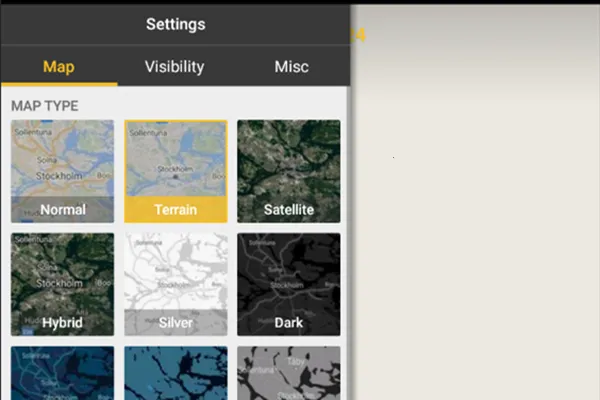This screenshot has width=600, height=400.
Task: Choose the gray monochrome map style thumbnail
Action: click(288, 372)
